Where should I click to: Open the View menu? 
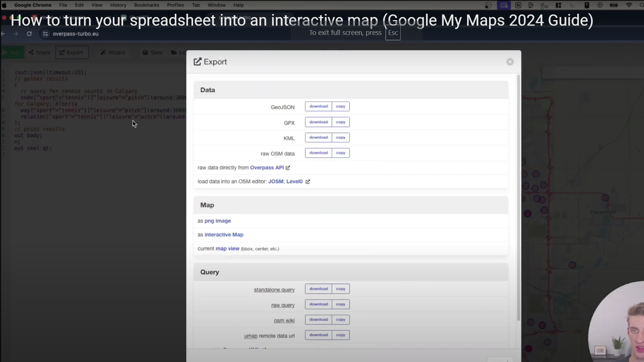point(97,5)
